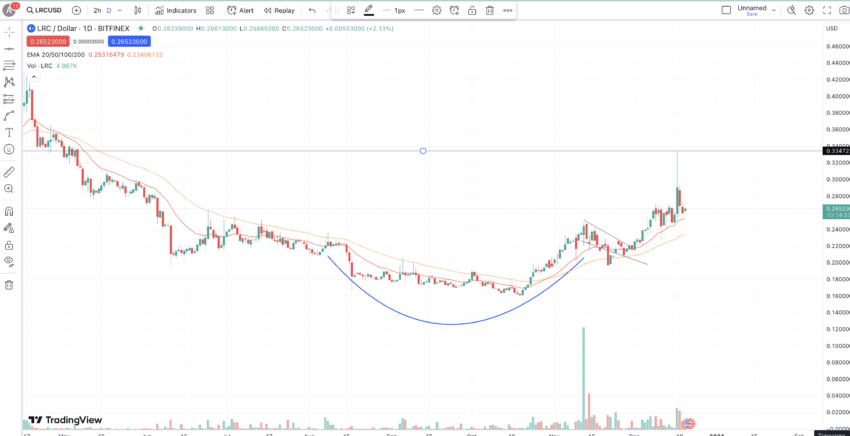Select the crosshair cursor tool
The width and height of the screenshot is (850, 436).
point(9,33)
